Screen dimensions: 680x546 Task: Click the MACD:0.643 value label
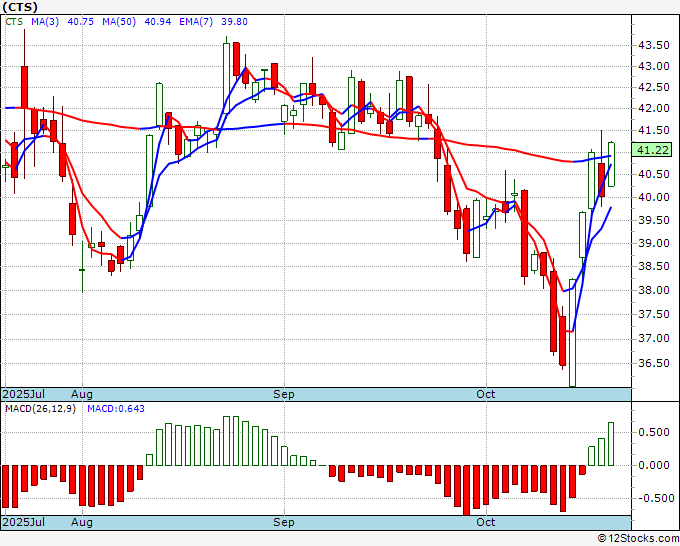116,409
